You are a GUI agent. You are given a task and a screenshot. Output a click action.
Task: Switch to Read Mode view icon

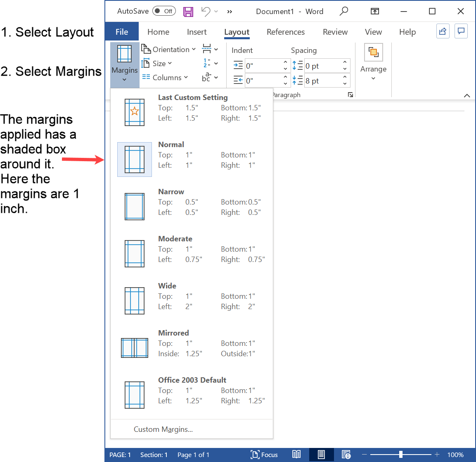point(296,455)
